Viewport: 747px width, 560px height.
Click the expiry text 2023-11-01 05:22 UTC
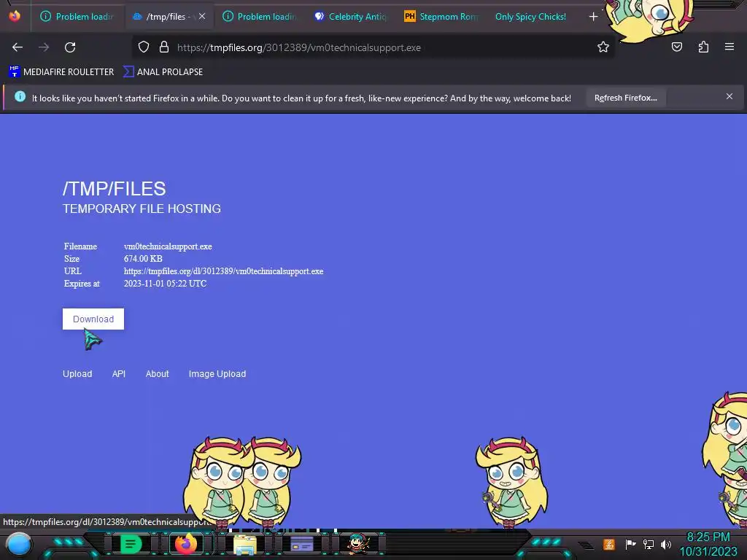click(x=166, y=284)
